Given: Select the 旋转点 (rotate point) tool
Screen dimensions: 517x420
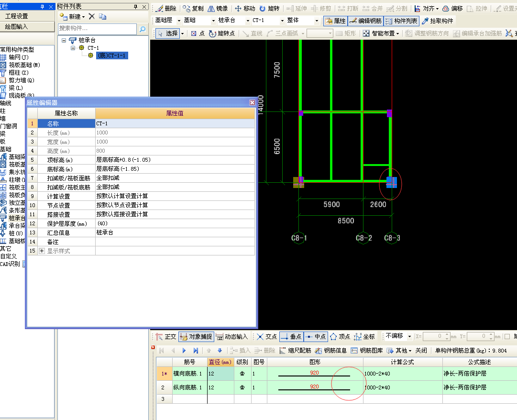Looking at the screenshot, I should point(222,33).
